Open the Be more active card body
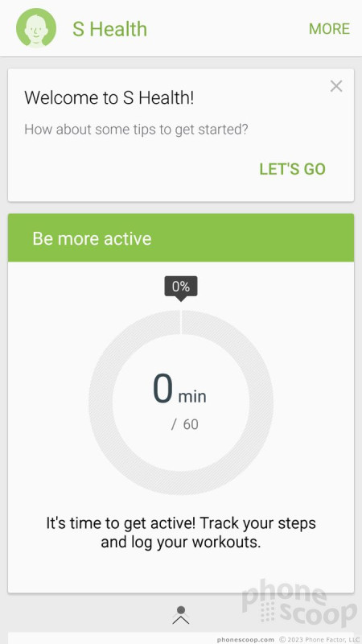This screenshot has height=644, width=362. [181, 427]
